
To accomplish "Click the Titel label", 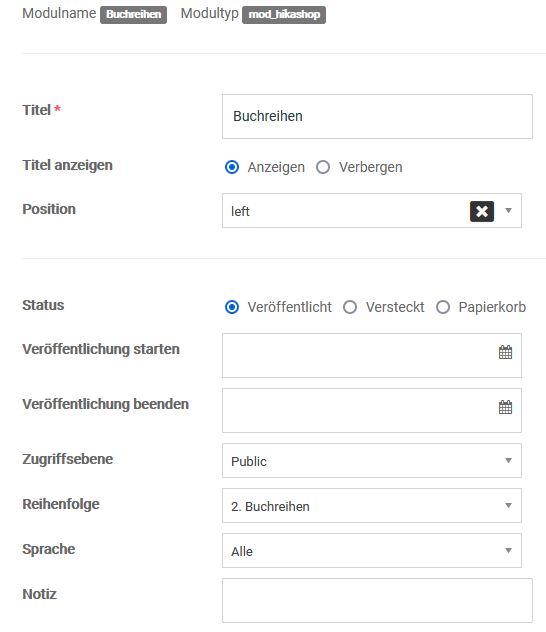I will click(x=36, y=110).
